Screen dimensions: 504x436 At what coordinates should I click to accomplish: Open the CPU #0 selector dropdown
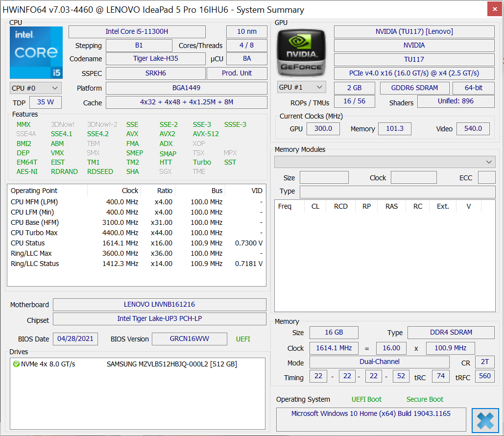pos(35,88)
